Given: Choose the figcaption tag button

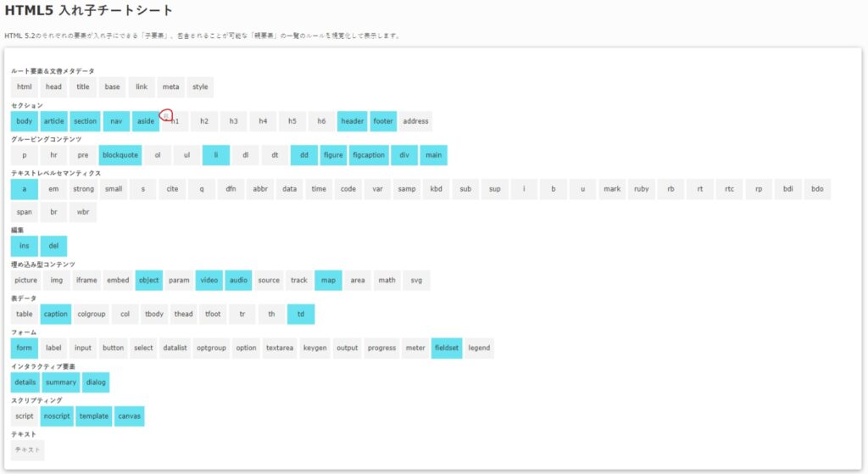Looking at the screenshot, I should pyautogui.click(x=368, y=155).
